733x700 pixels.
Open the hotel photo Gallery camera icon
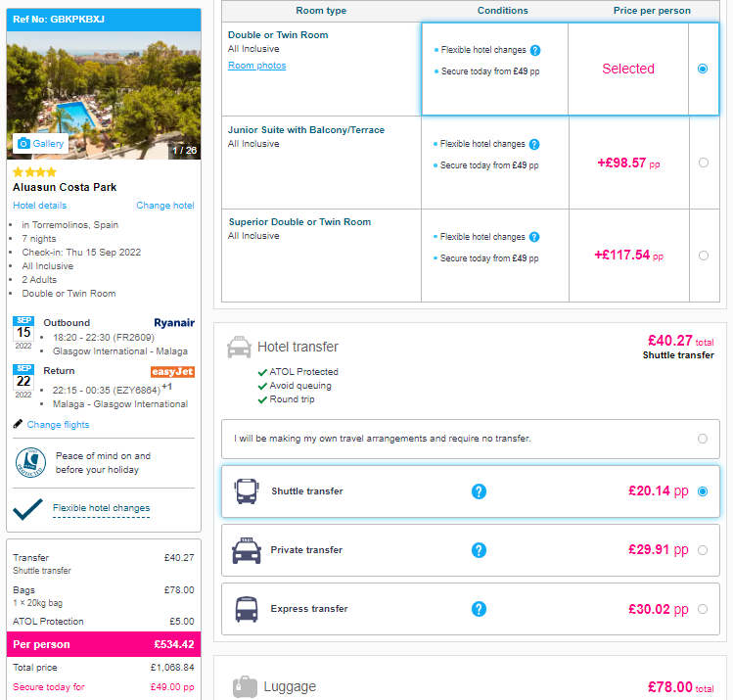(23, 144)
